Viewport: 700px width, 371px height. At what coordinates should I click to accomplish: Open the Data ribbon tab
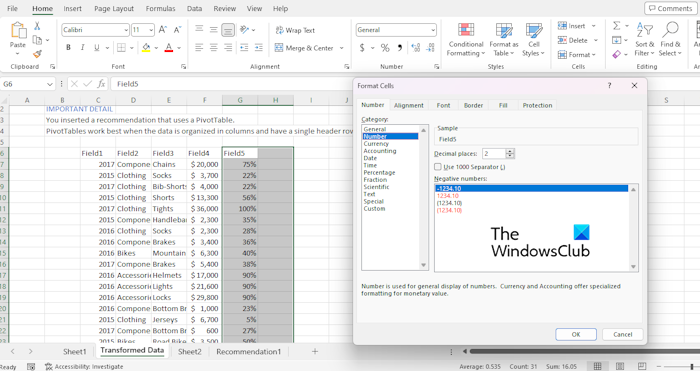pos(194,8)
